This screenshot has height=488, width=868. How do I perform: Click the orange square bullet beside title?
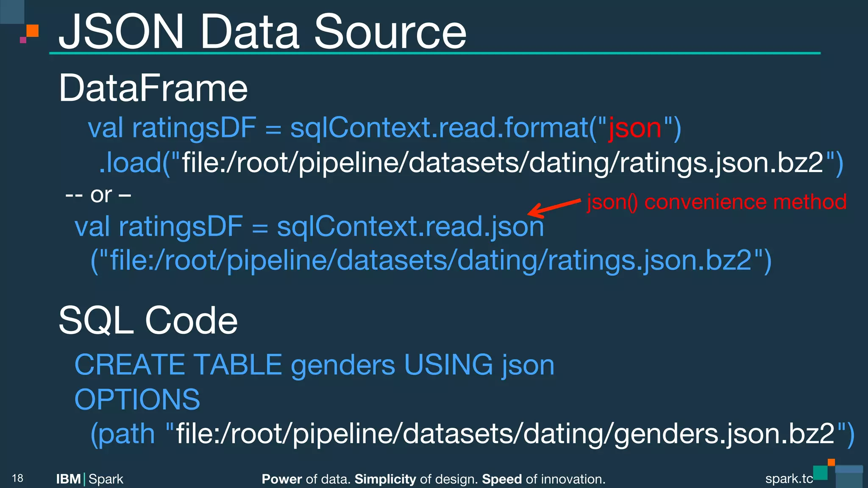[33, 31]
